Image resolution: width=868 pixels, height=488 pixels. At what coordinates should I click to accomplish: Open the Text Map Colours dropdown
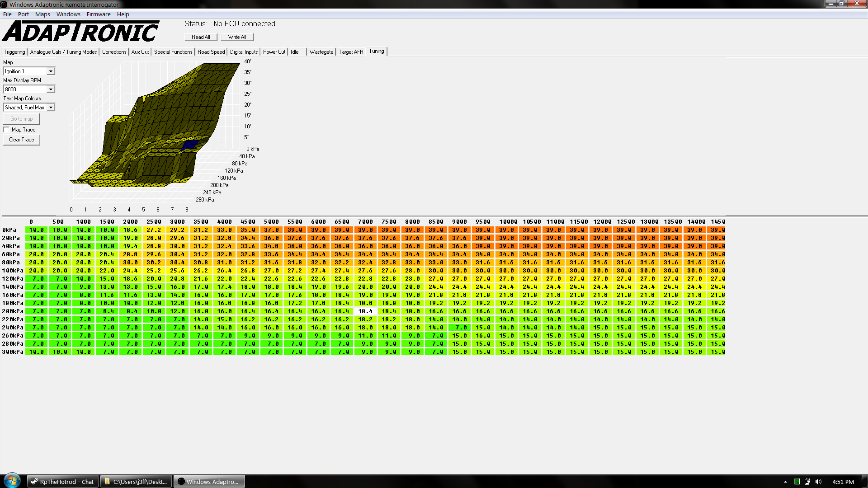click(51, 107)
